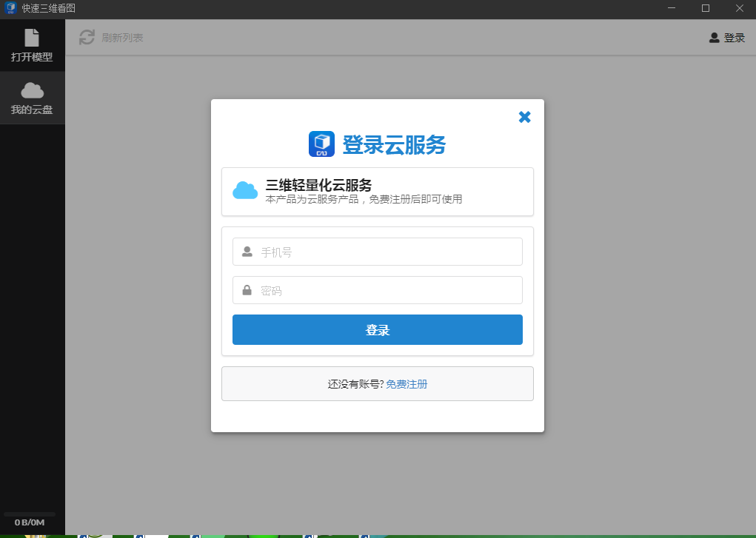Close the 快速三维看图 application window
The image size is (756, 538).
(739, 8)
